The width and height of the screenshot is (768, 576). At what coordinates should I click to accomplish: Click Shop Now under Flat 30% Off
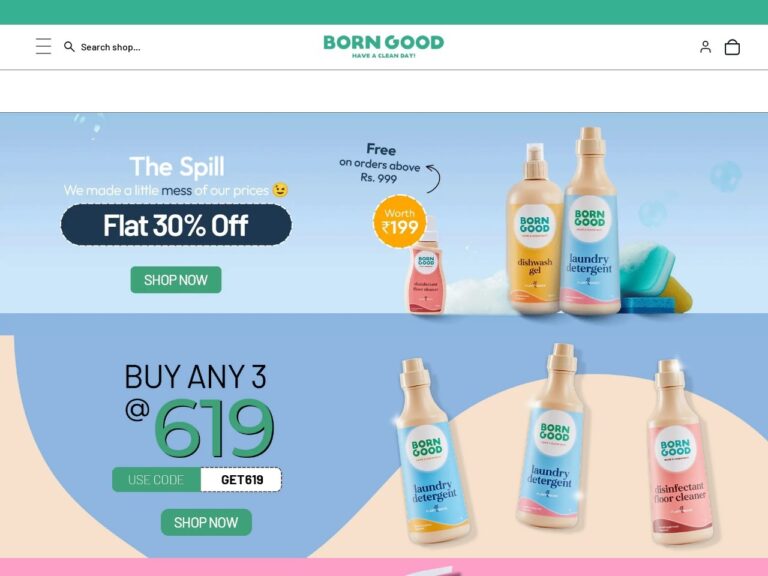pos(176,280)
